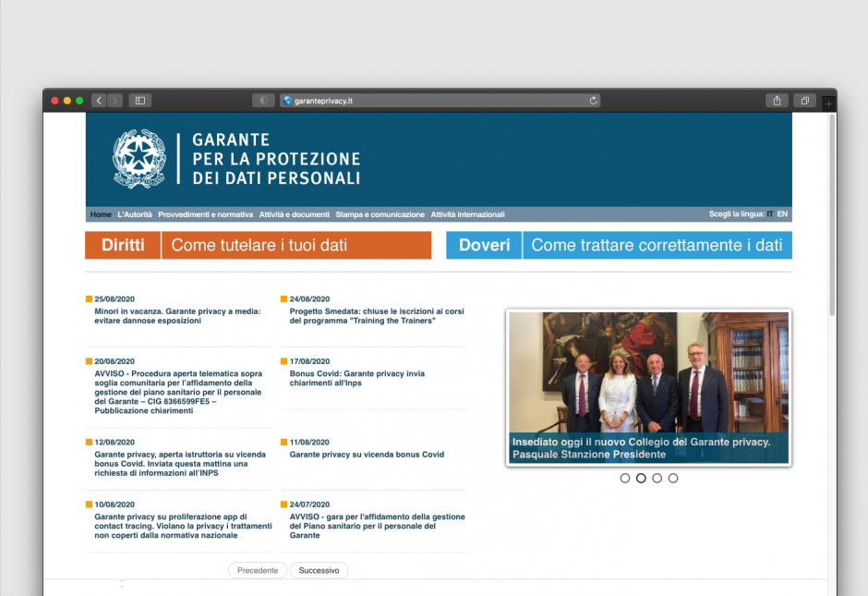Click the 10/08/2020 news date
The width and height of the screenshot is (868, 596).
point(114,505)
